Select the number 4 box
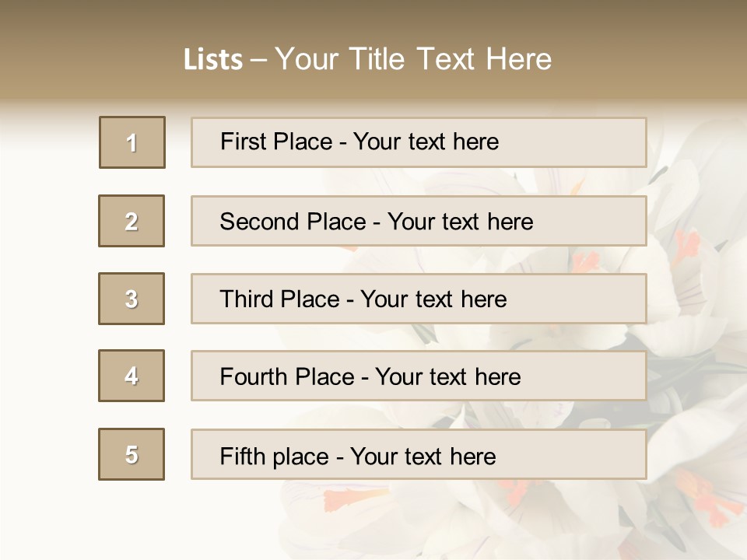 pyautogui.click(x=132, y=376)
